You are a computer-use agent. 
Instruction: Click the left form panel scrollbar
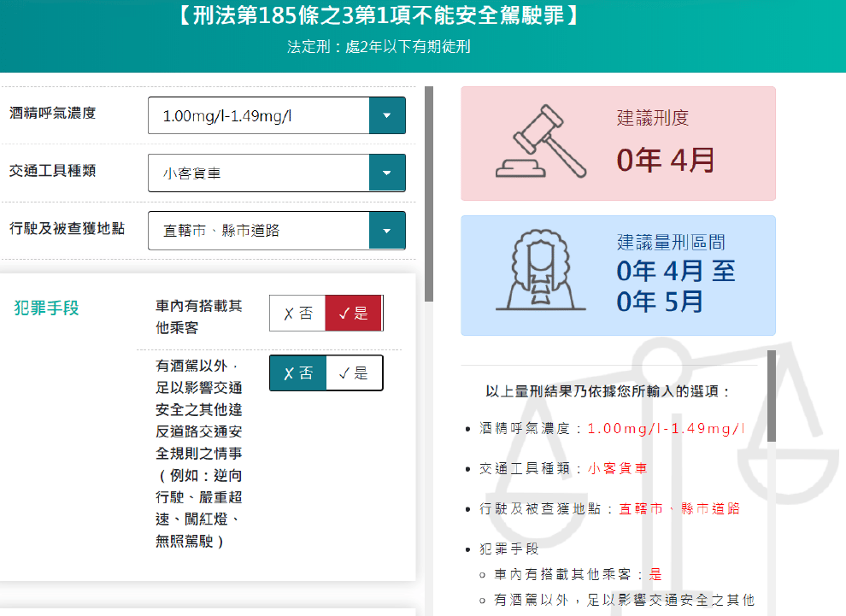coord(429,194)
